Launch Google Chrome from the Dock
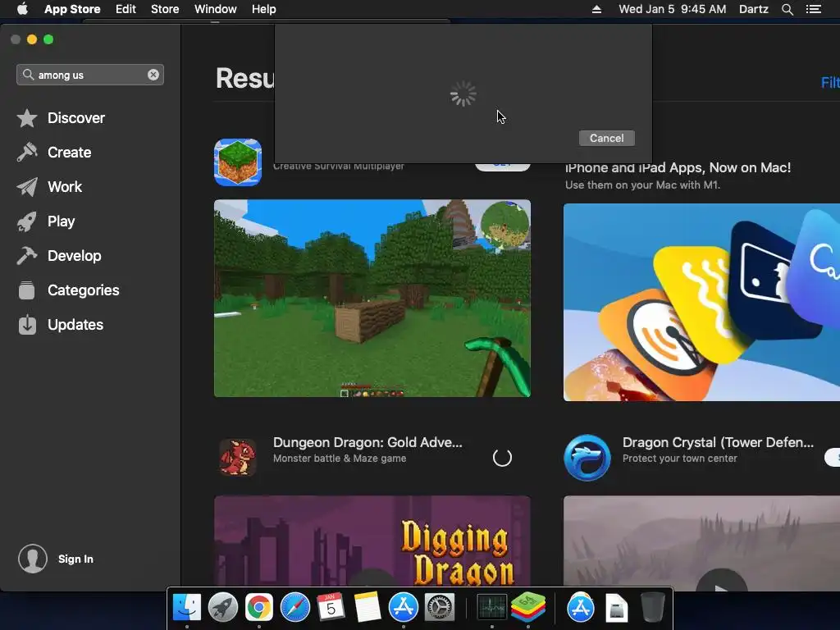This screenshot has height=630, width=840. tap(259, 608)
